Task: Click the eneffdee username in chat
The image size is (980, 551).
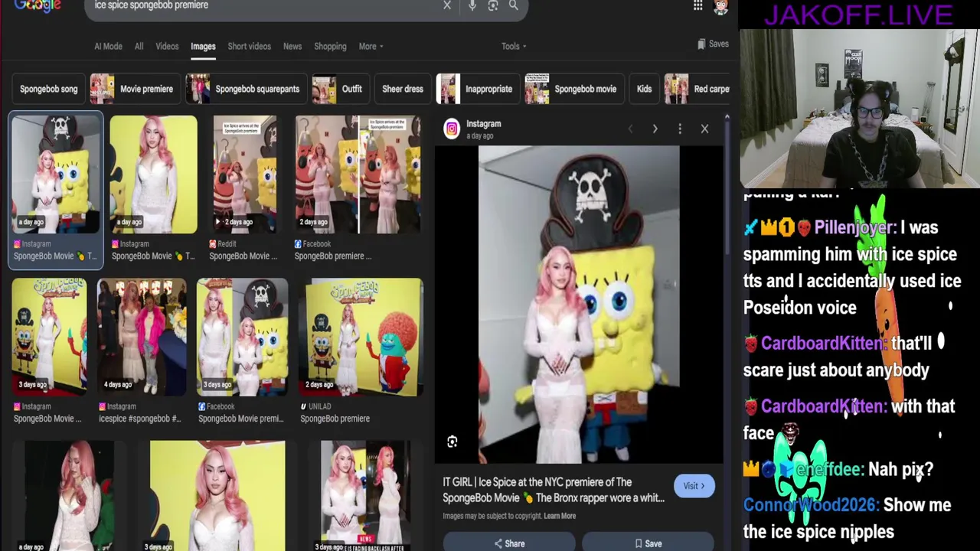Action: [x=829, y=469]
